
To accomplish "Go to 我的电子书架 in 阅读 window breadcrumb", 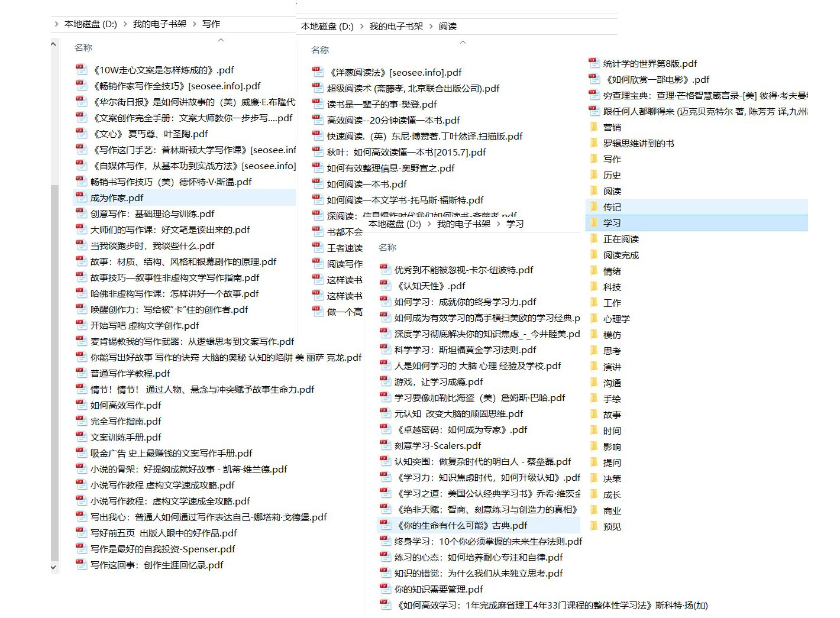I will pyautogui.click(x=396, y=27).
